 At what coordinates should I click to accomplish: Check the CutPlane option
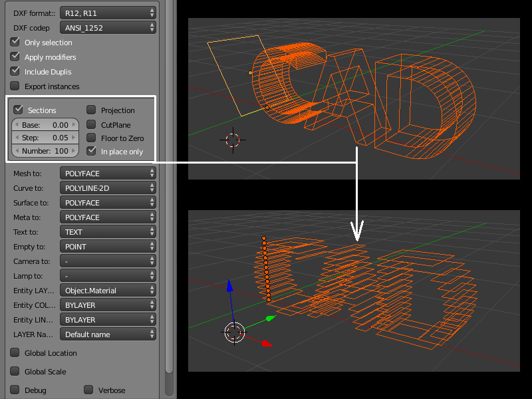(91, 124)
